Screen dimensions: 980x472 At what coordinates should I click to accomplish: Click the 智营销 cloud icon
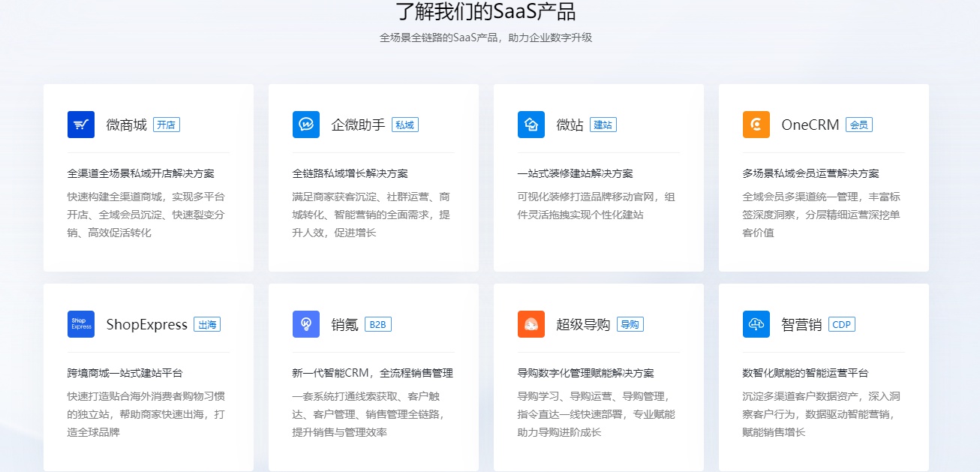pyautogui.click(x=756, y=324)
